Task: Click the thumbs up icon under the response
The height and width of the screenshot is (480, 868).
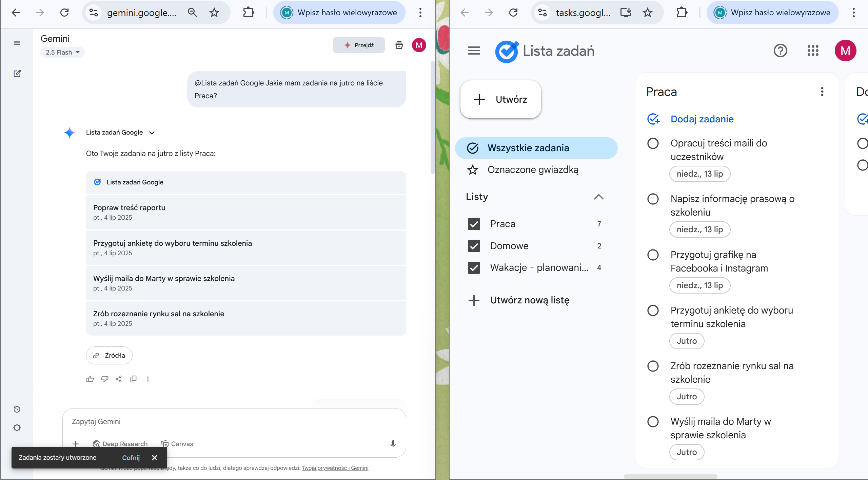Action: click(90, 379)
